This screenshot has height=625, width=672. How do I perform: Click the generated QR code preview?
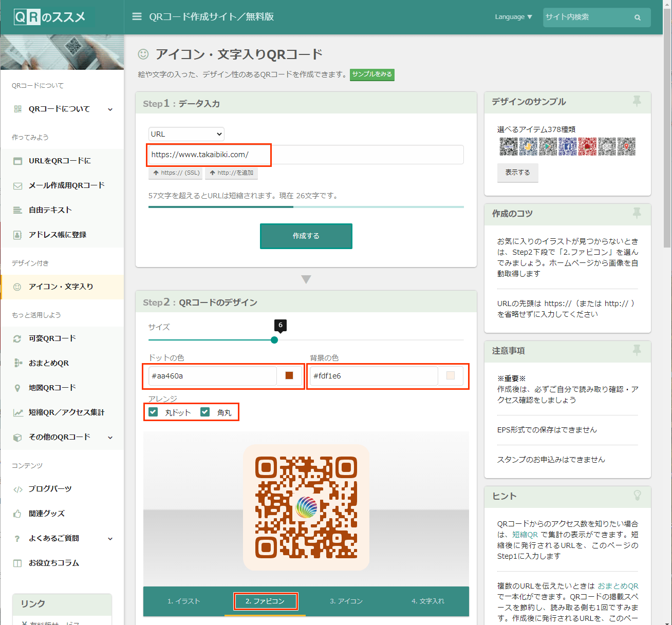click(306, 507)
